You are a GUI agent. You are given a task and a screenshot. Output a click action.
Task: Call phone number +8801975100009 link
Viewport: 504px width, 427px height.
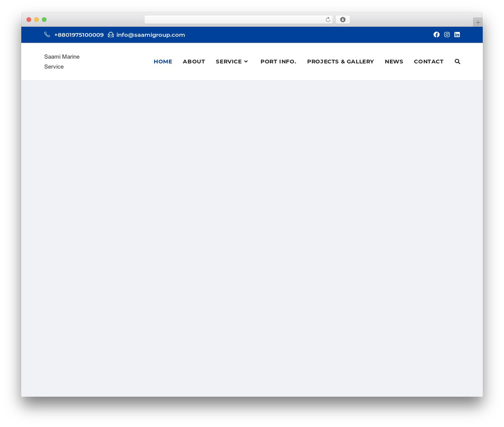(79, 35)
